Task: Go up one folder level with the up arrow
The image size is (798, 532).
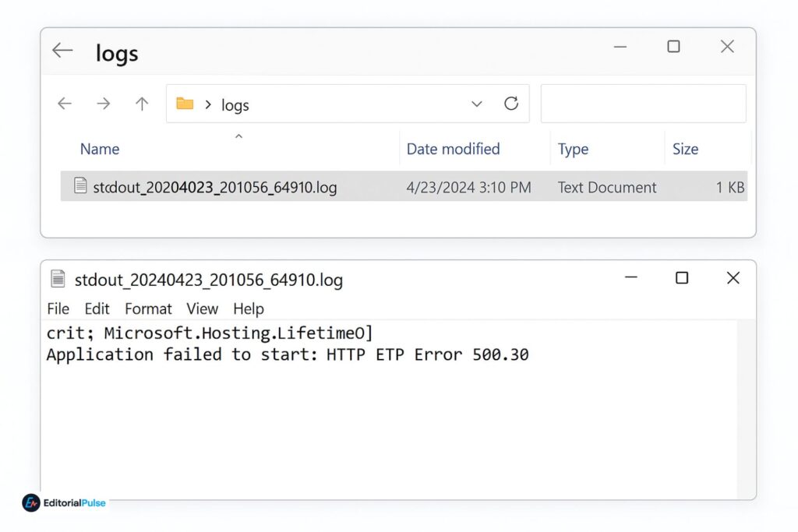Action: tap(140, 104)
